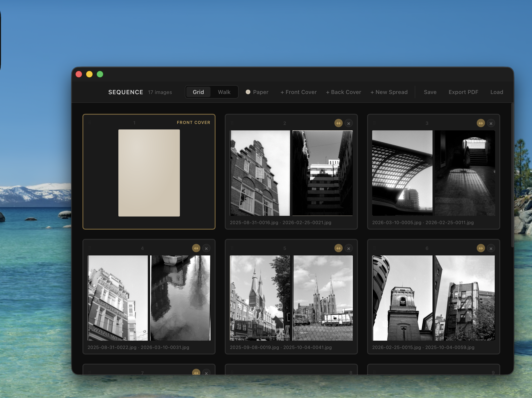This screenshot has width=532, height=398.
Task: Select photo 2025-10-04-0059.jpg fire escape building
Action: click(465, 298)
